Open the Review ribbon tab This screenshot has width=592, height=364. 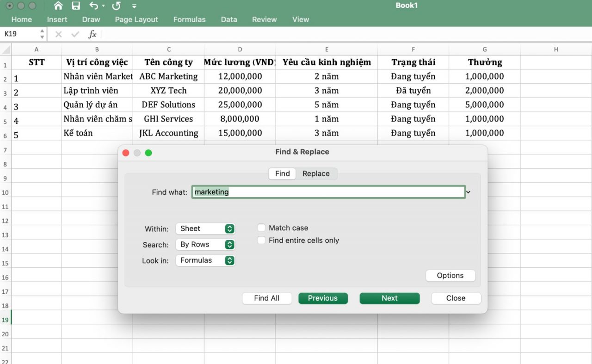265,19
